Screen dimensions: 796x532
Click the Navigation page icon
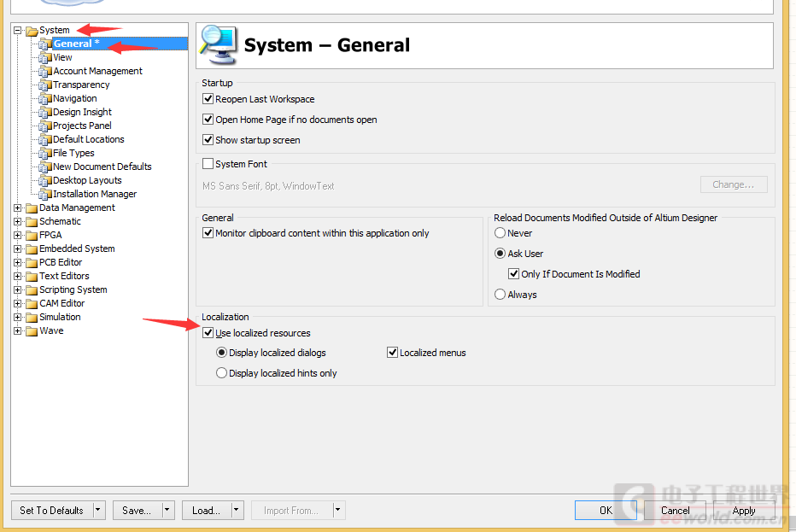click(45, 99)
